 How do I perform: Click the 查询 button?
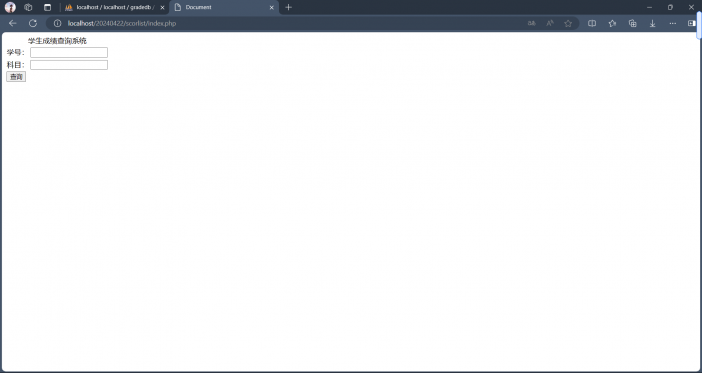click(16, 77)
